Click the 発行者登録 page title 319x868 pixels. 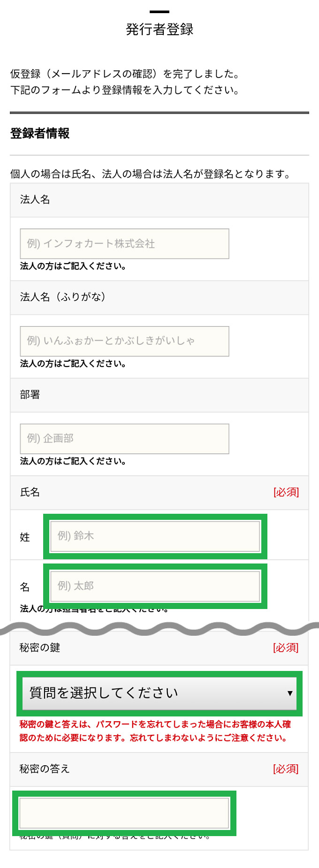pos(159,28)
